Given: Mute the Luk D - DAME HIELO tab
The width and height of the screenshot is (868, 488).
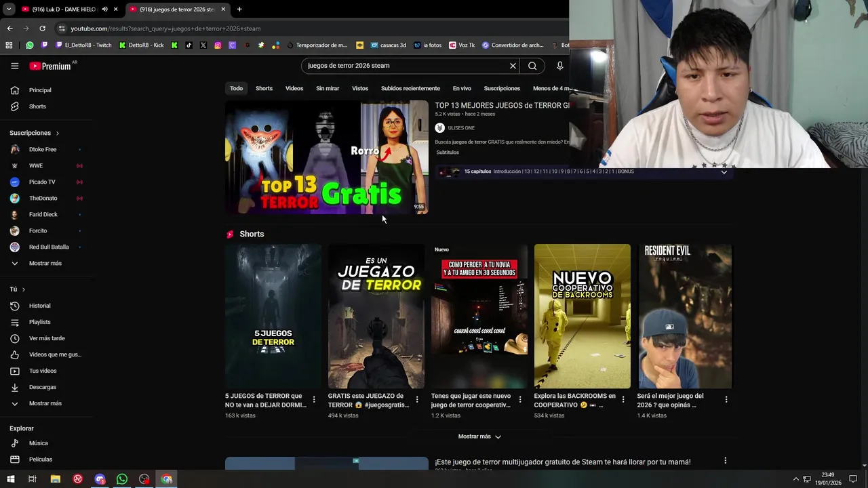Looking at the screenshot, I should tap(104, 9).
